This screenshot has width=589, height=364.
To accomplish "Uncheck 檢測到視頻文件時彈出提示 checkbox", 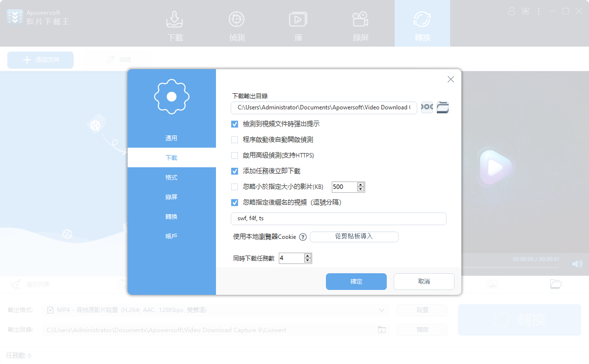I will (235, 124).
